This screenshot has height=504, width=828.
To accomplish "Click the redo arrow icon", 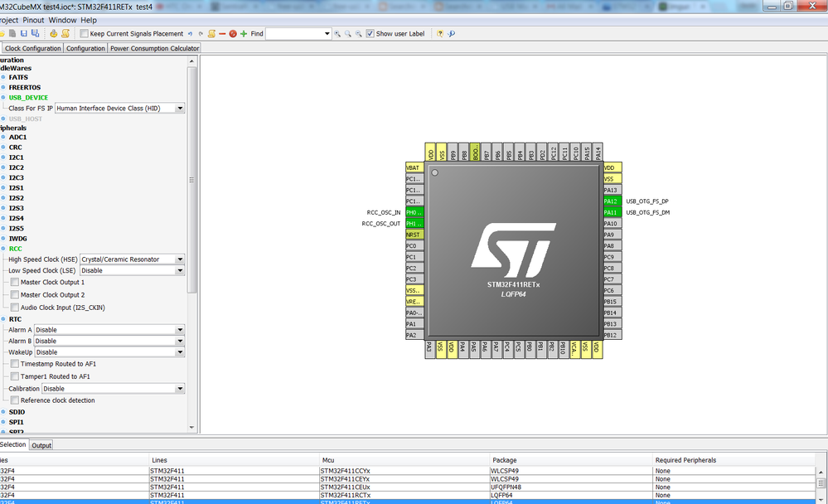I will 201,34.
